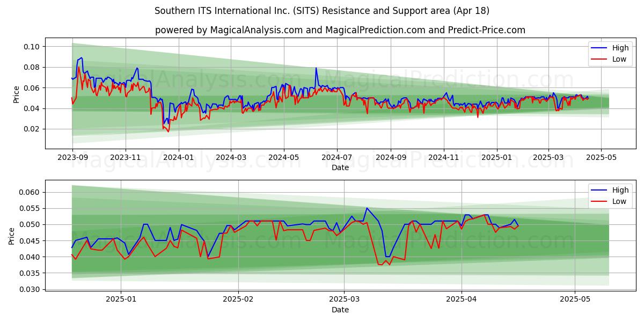Click the 2023-11 tick label

click(126, 157)
